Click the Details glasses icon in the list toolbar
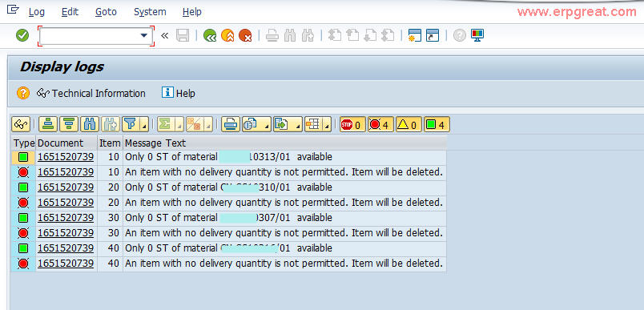644x310 pixels. pos(21,124)
